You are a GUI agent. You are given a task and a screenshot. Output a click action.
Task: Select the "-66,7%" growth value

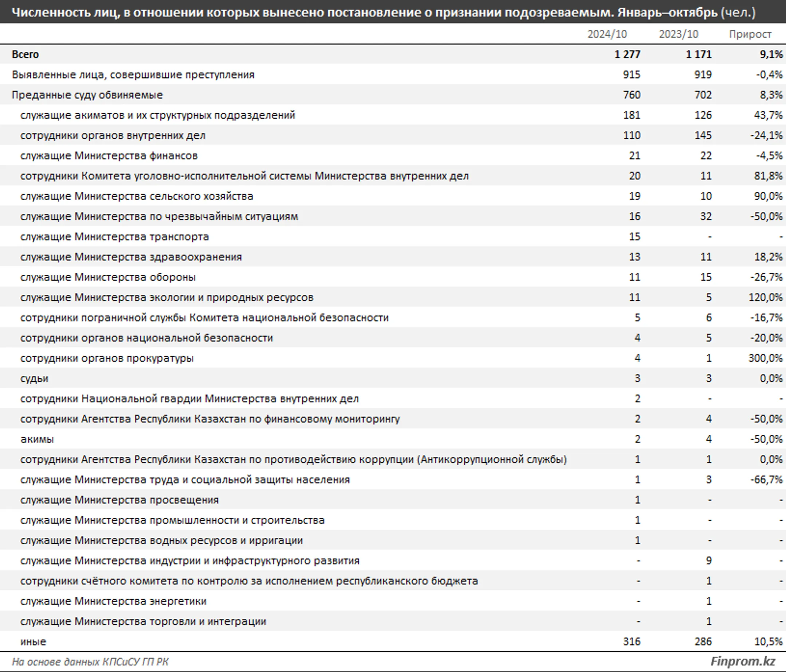(x=766, y=480)
